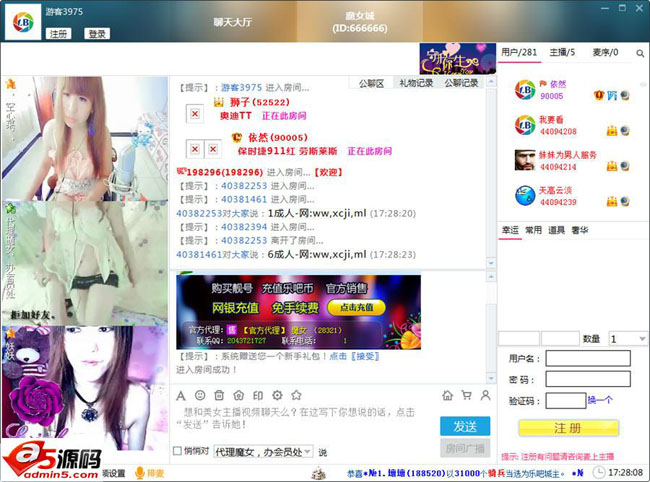Image resolution: width=650 pixels, height=482 pixels.
Task: Open the shopping cart icon
Action: tap(466, 395)
